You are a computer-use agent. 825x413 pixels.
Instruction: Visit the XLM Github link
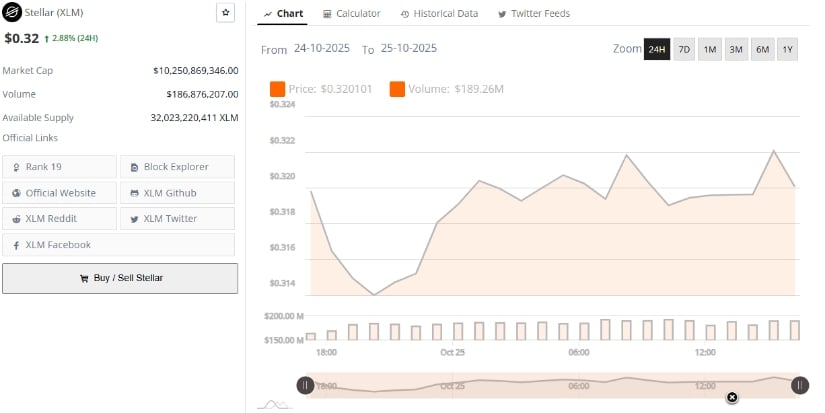click(177, 193)
